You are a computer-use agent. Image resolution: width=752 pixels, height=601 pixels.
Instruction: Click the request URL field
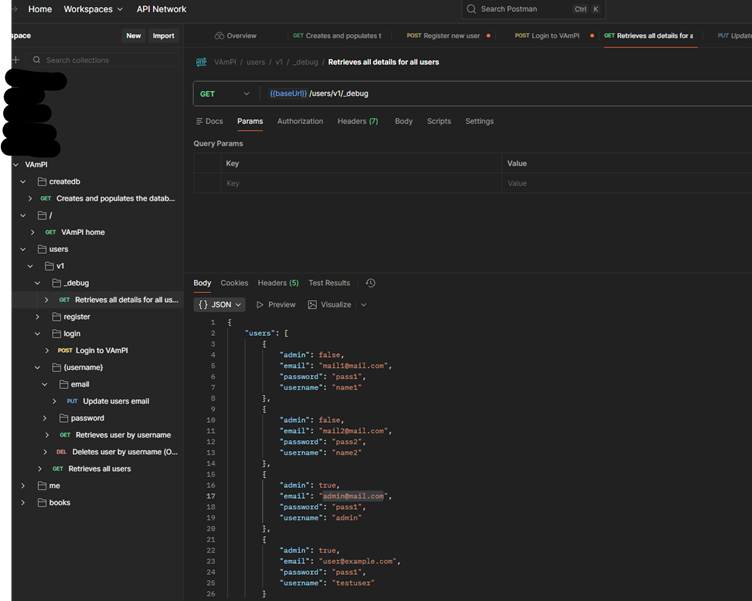click(x=508, y=94)
